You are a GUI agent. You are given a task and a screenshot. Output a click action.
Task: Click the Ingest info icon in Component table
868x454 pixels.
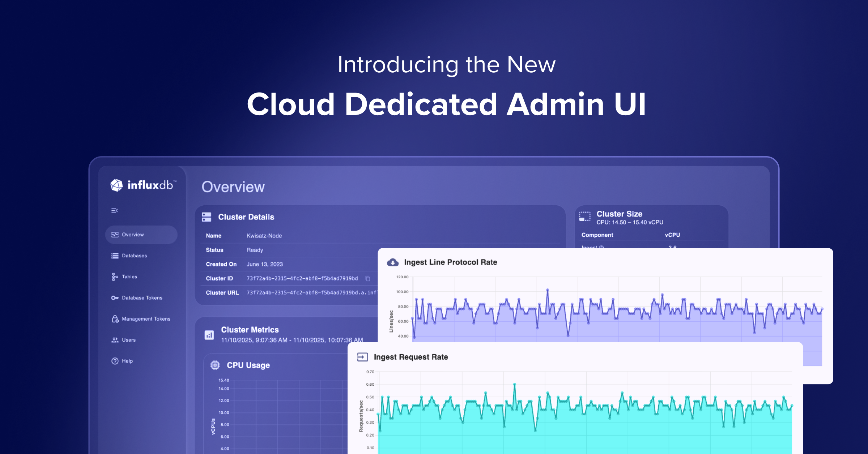coord(601,248)
